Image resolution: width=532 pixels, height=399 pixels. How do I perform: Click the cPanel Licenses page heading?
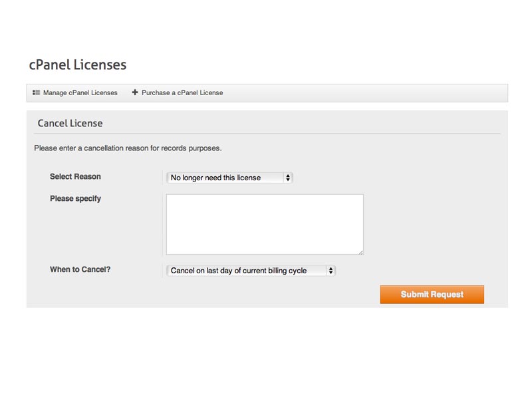click(78, 65)
